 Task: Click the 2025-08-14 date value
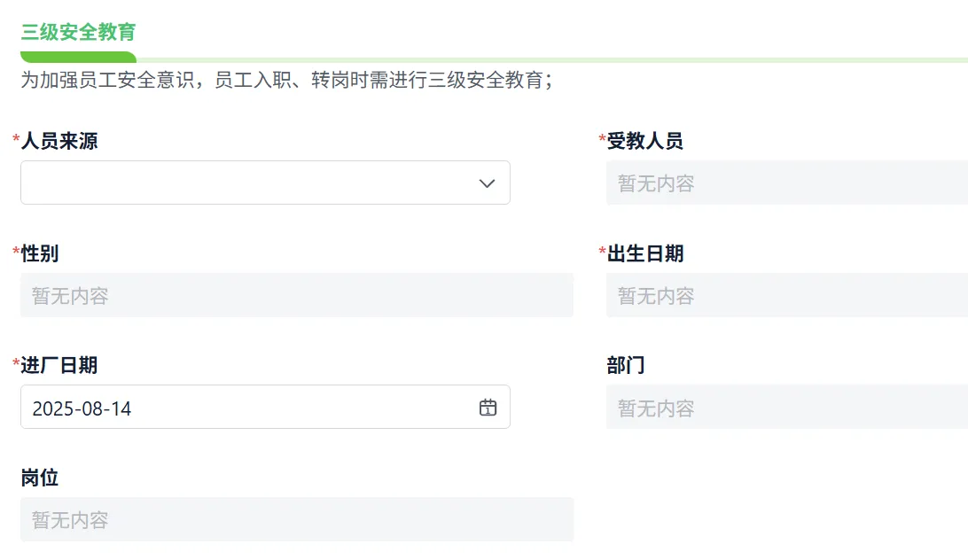[82, 408]
